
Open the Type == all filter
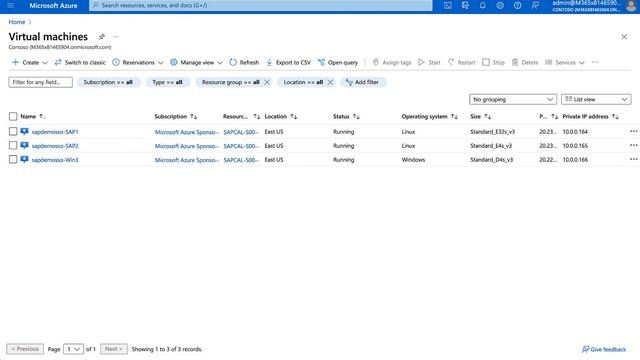point(167,82)
